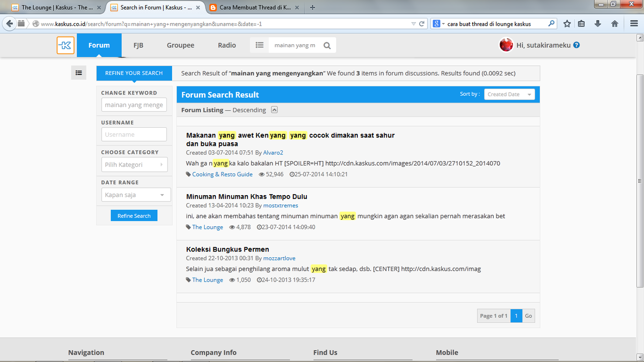
Task: Select the Forum navigation tab
Action: [99, 45]
